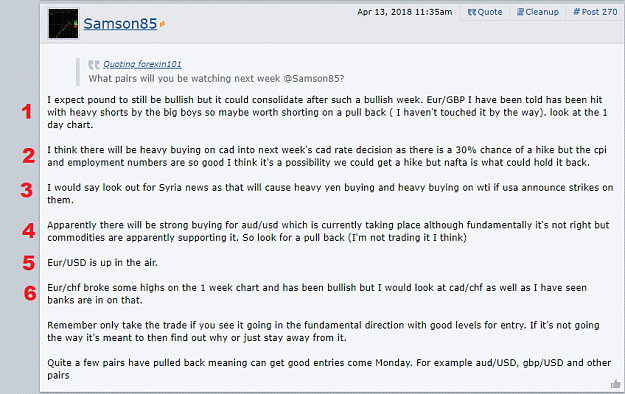Click the red number 4 marker
Screen dimensions: 625x394
tap(28, 231)
